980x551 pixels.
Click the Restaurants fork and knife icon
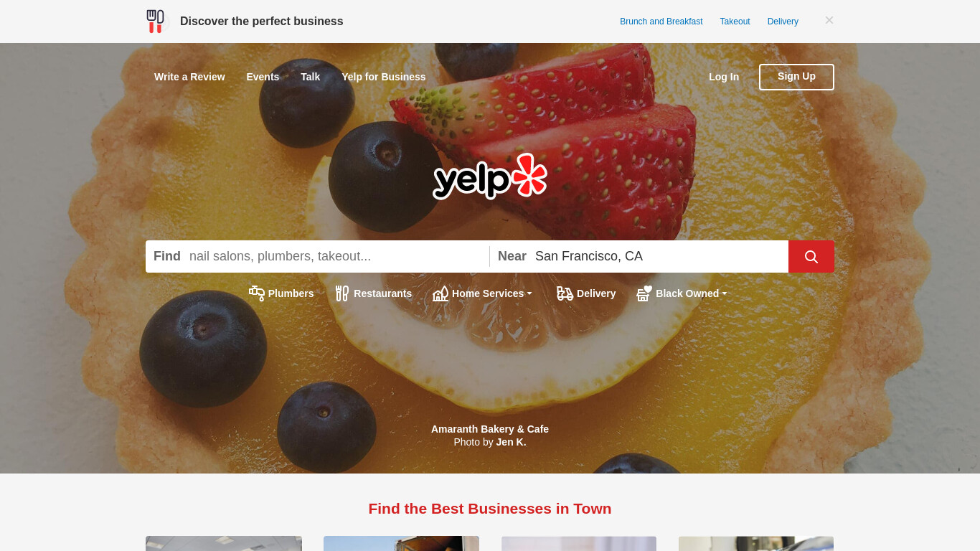(342, 293)
